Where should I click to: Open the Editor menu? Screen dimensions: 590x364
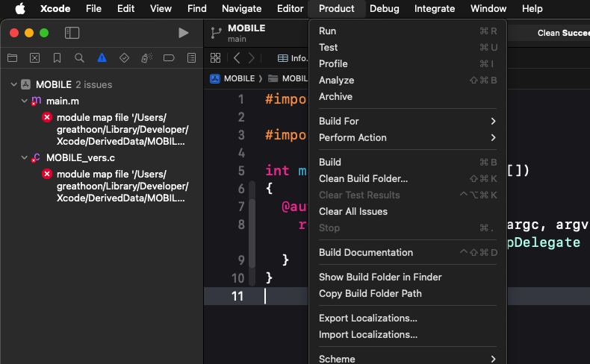(290, 8)
